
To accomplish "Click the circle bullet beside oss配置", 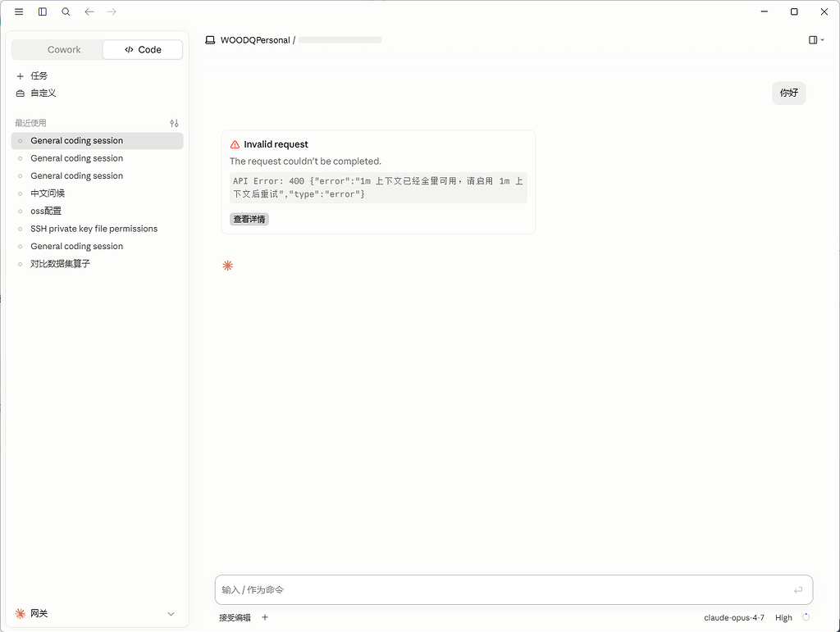I will pyautogui.click(x=21, y=211).
